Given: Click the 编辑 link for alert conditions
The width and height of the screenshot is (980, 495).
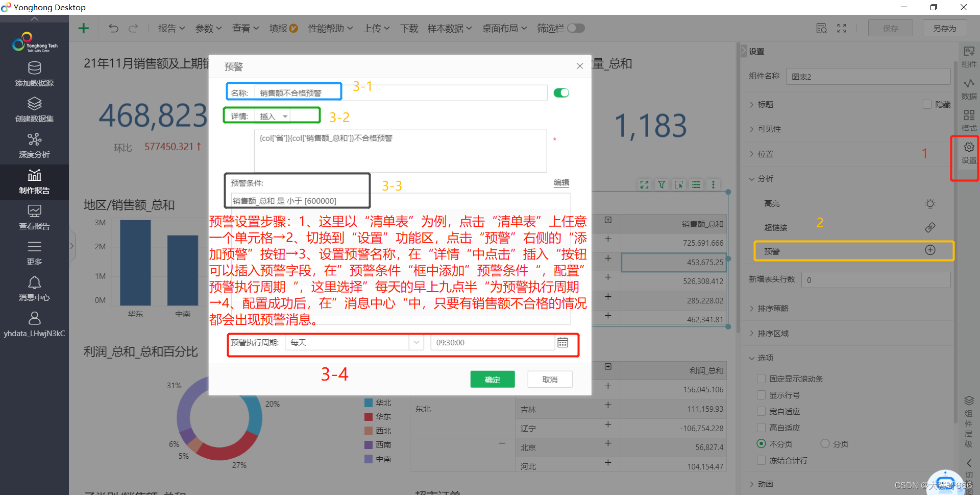Looking at the screenshot, I should click(561, 182).
